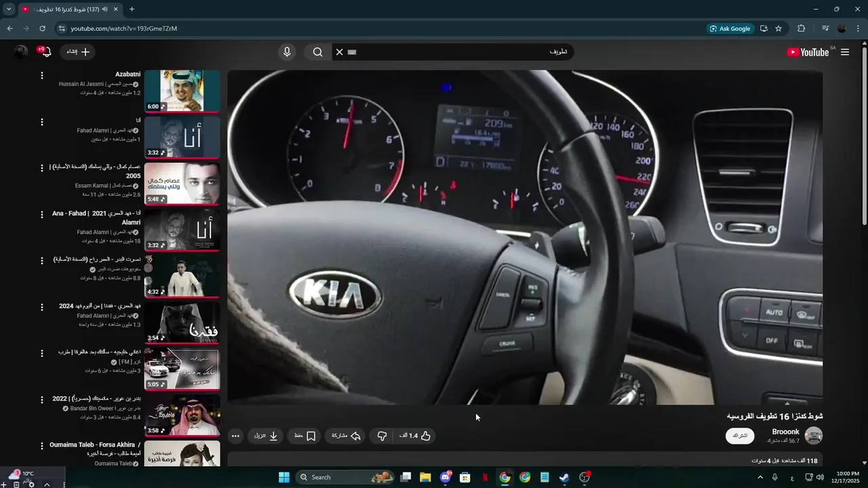Open the account avatar menu
Screen dimensions: 868x488
click(21, 52)
